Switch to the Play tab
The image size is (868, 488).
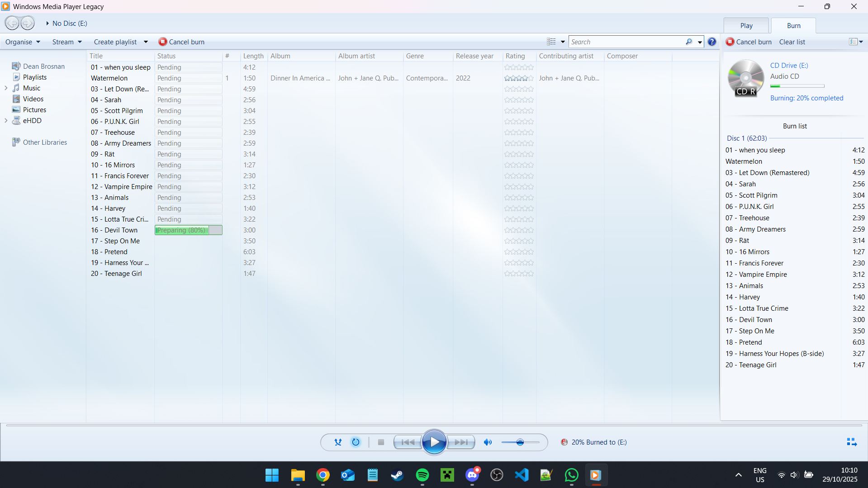click(746, 26)
